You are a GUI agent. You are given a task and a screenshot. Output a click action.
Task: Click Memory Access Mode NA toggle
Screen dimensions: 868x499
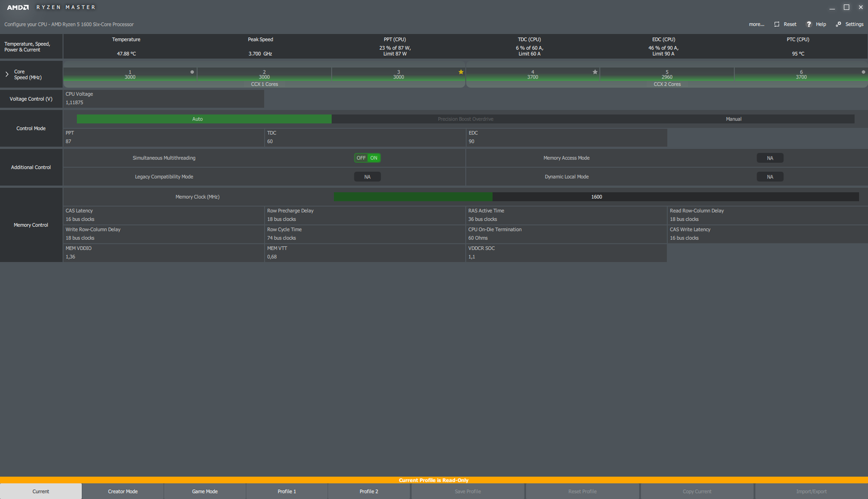(770, 158)
